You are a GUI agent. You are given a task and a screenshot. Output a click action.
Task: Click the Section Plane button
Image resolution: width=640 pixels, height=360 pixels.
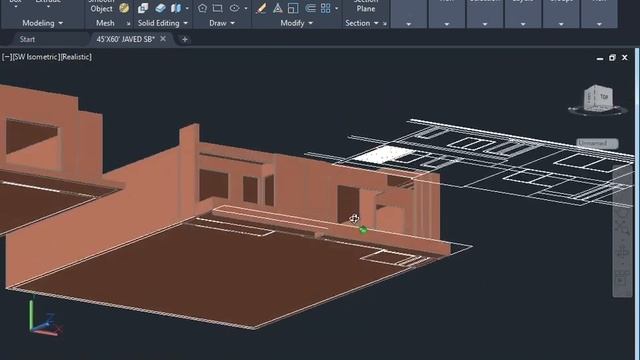tap(366, 6)
